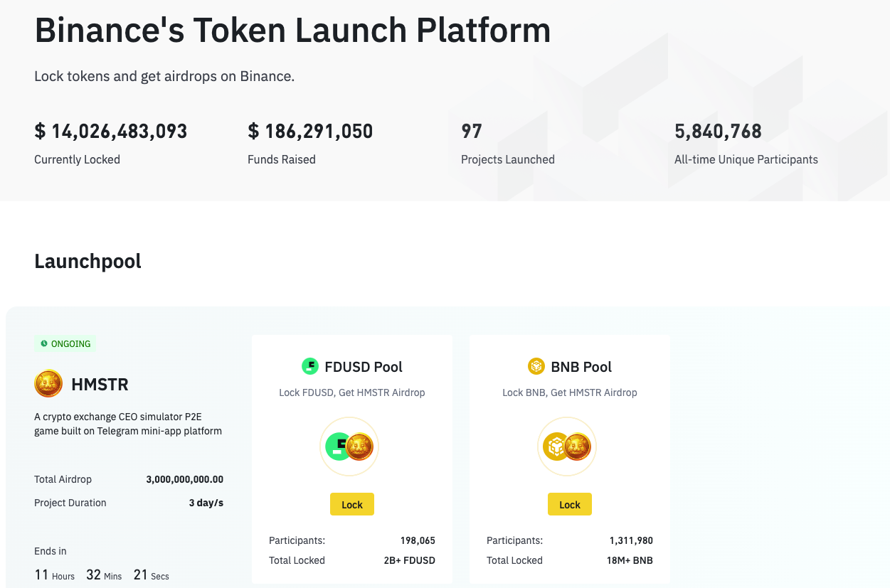The height and width of the screenshot is (588, 890).
Task: Click the Total Airdrop value 3,000,000,000.00
Action: click(184, 479)
